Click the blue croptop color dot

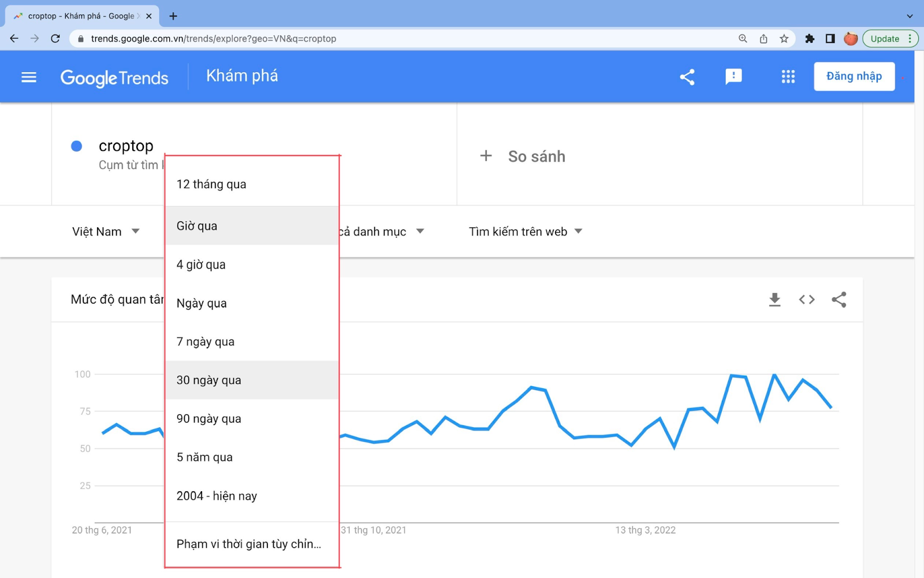point(76,146)
